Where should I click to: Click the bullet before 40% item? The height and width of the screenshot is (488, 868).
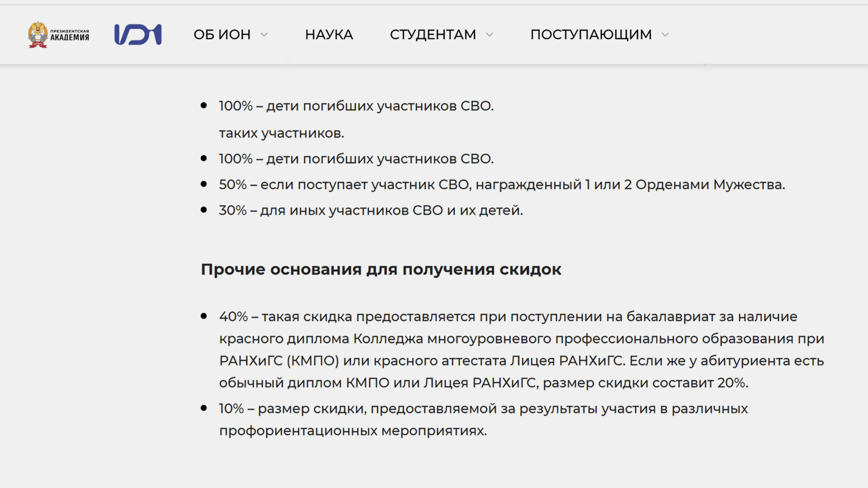[x=204, y=316]
